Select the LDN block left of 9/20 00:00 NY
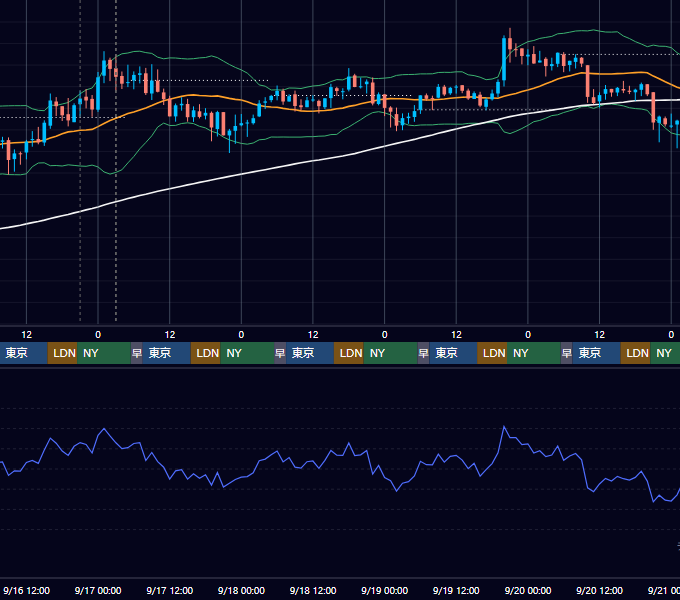 tap(492, 353)
